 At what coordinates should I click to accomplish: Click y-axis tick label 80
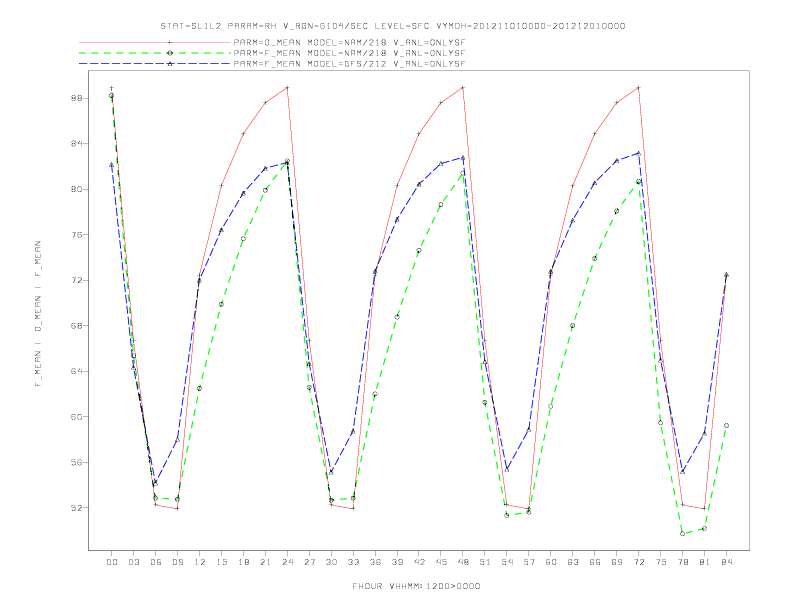(x=76, y=189)
